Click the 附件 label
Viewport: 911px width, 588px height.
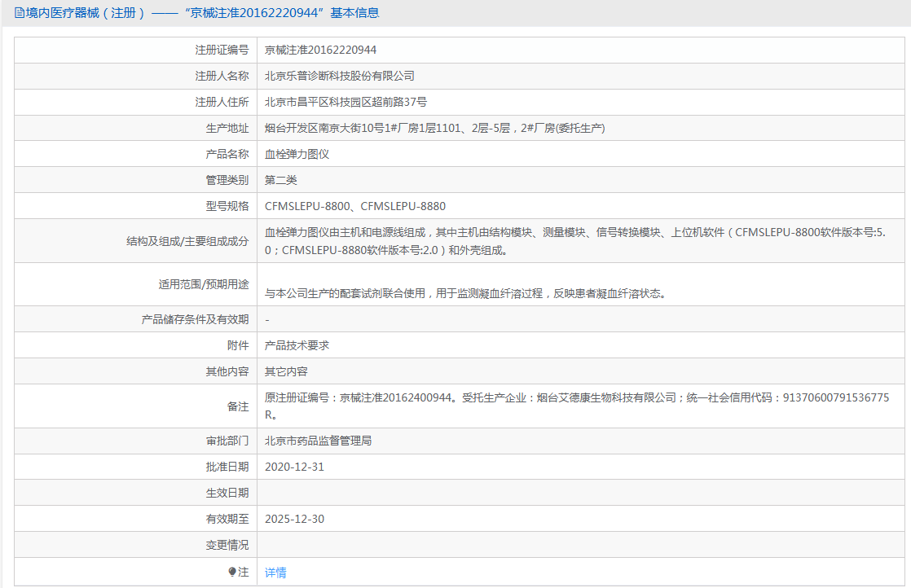[x=238, y=345]
